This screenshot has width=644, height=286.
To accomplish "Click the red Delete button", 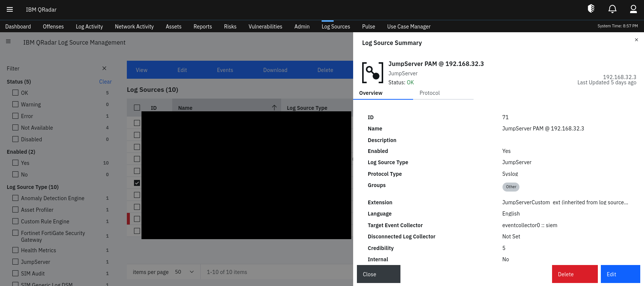I will (575, 274).
